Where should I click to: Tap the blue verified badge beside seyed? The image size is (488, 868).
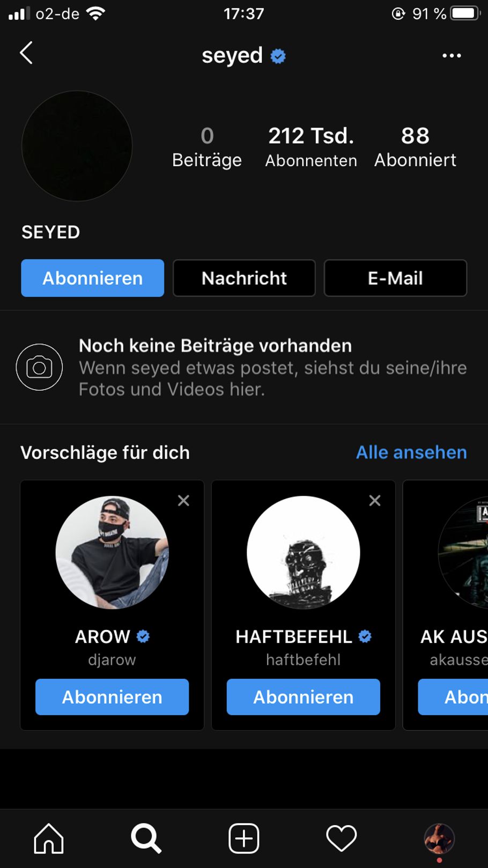pyautogui.click(x=278, y=56)
